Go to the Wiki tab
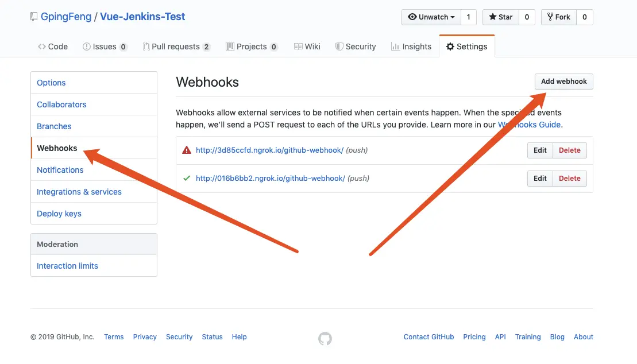This screenshot has width=637, height=364. click(x=307, y=47)
